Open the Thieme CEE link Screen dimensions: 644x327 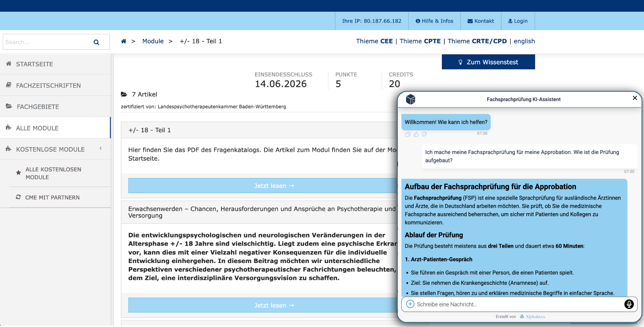(x=375, y=41)
